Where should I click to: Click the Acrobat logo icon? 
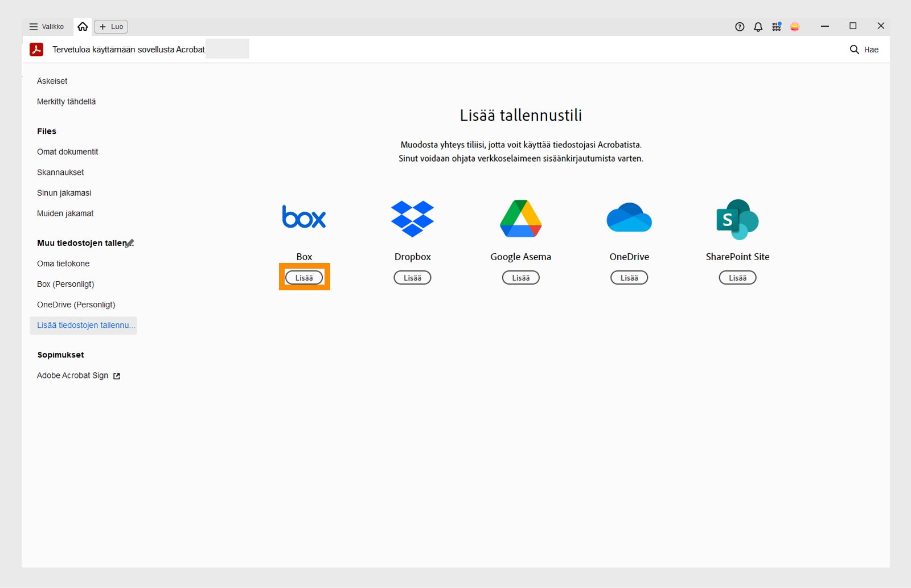click(x=36, y=50)
